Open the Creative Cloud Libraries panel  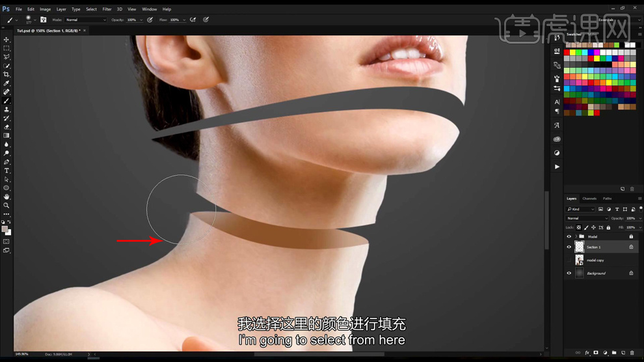click(557, 139)
